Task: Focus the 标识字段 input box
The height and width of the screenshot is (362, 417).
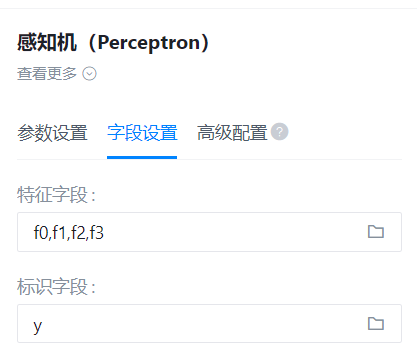Action: tap(209, 323)
